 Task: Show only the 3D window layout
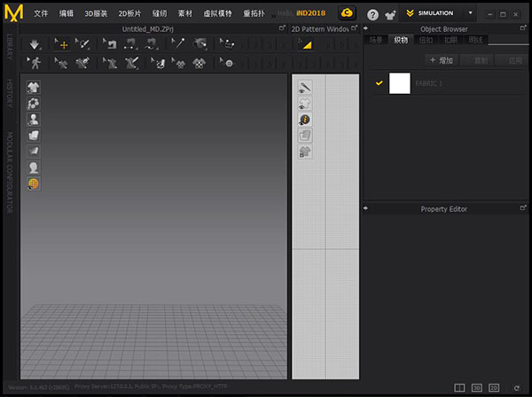(477, 388)
